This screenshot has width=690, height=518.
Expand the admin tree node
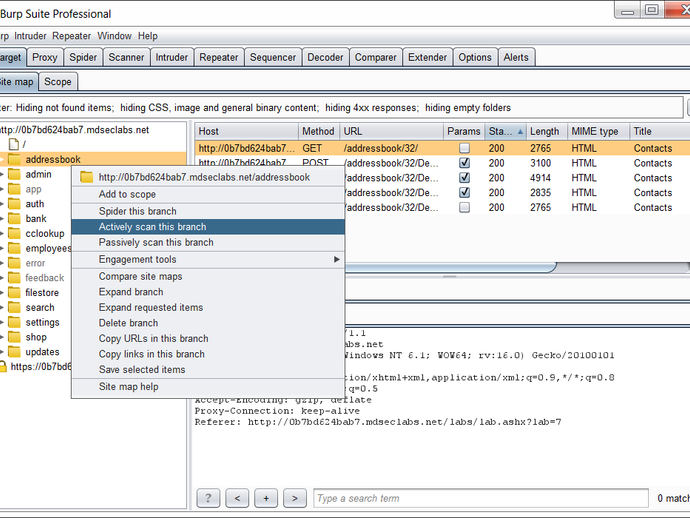(x=2, y=174)
